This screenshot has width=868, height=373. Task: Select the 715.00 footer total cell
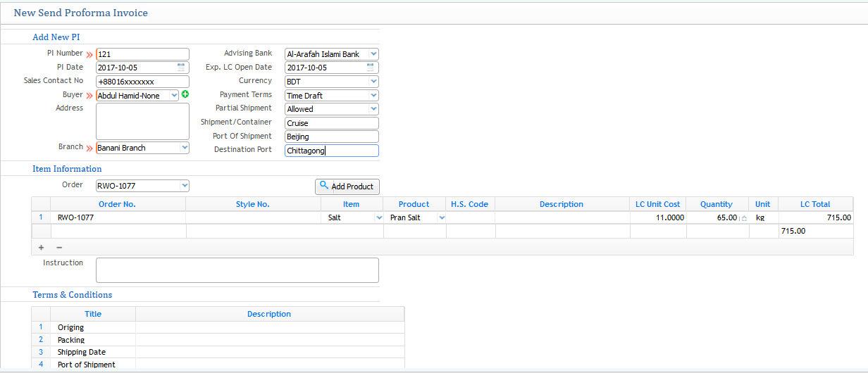[815, 231]
